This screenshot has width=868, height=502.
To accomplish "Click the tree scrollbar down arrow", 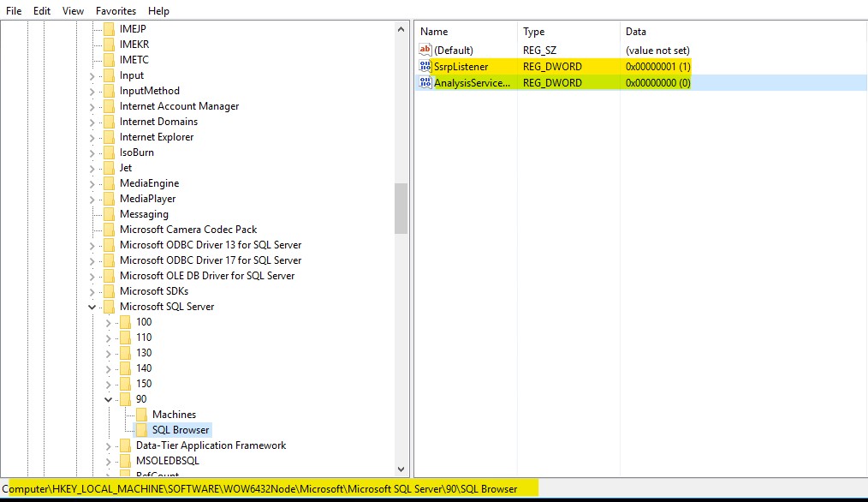I will point(401,469).
